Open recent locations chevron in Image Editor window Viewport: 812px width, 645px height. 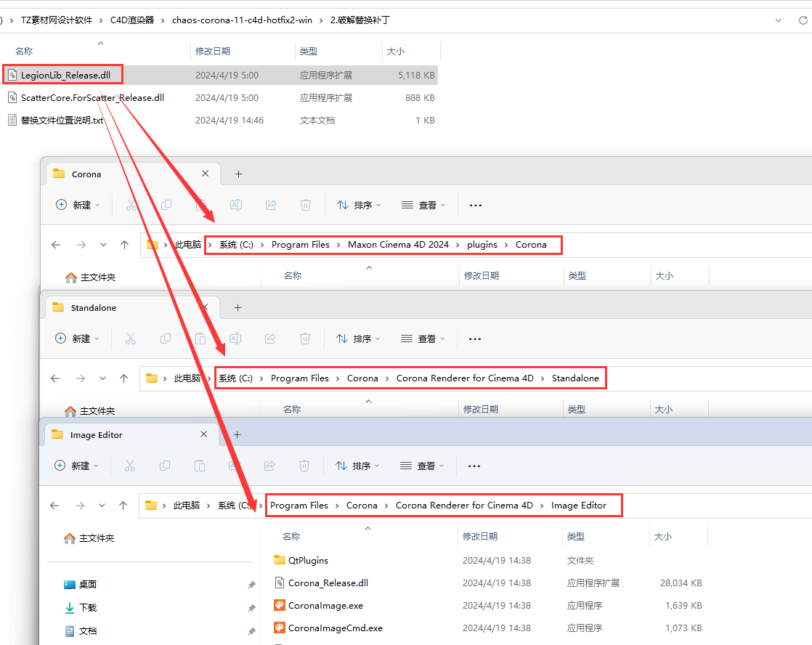point(102,505)
